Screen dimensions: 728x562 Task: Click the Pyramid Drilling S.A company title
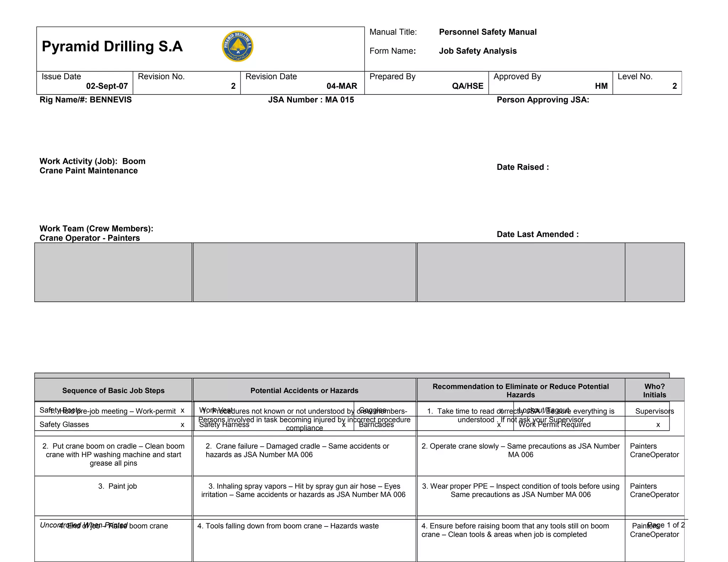tap(112, 47)
